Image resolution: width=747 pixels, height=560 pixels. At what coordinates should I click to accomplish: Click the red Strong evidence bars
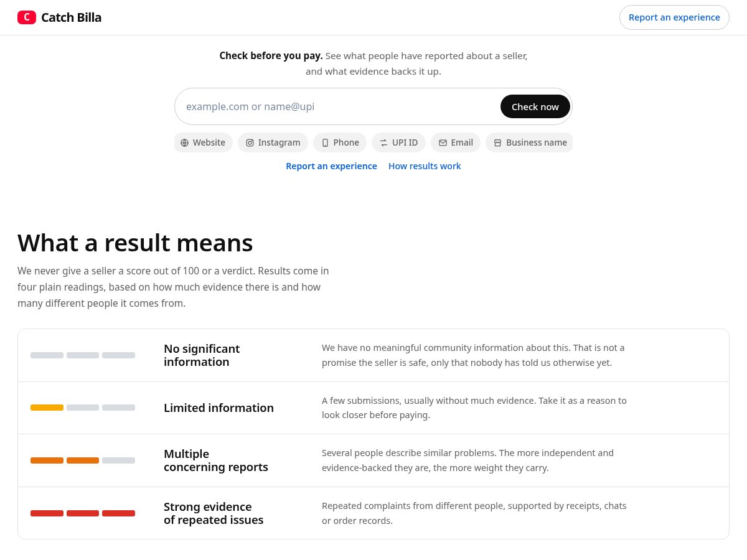[x=83, y=513]
